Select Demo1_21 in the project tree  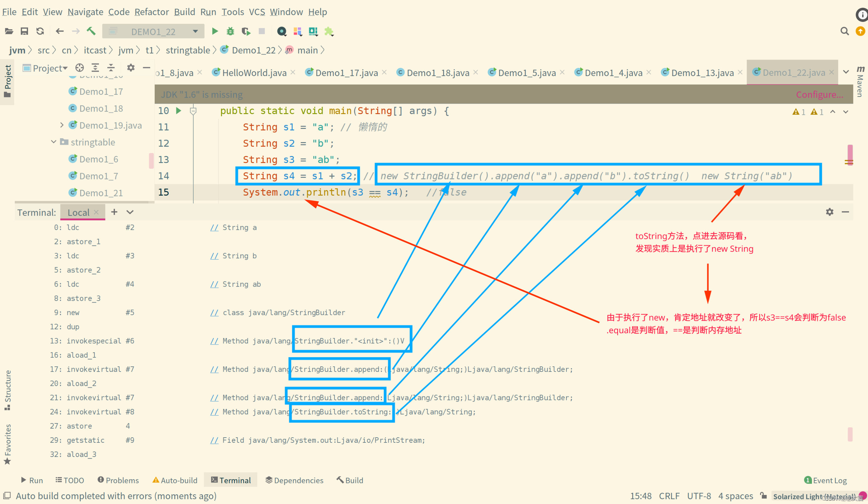point(101,193)
